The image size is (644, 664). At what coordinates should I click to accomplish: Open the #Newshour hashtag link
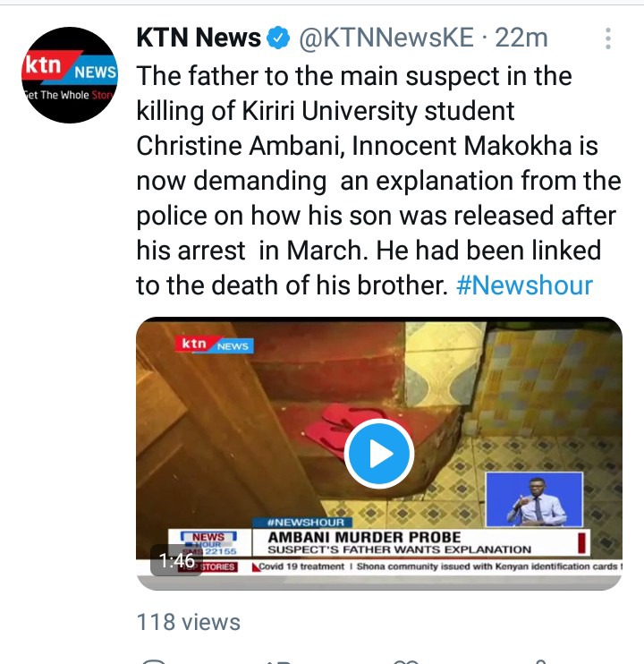[x=524, y=285]
